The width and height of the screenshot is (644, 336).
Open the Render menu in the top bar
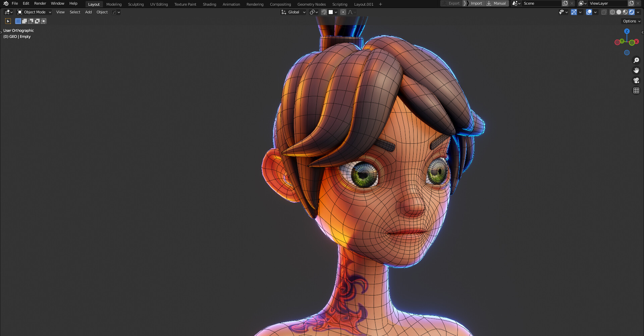point(40,3)
